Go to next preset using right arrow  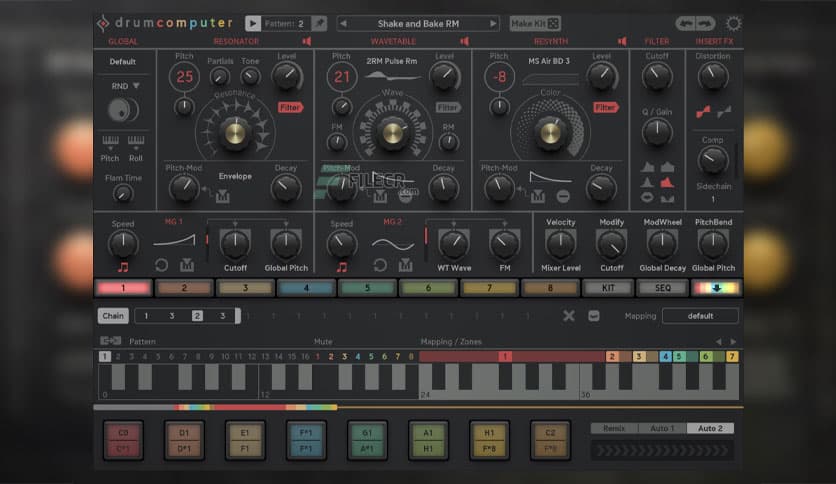[493, 23]
